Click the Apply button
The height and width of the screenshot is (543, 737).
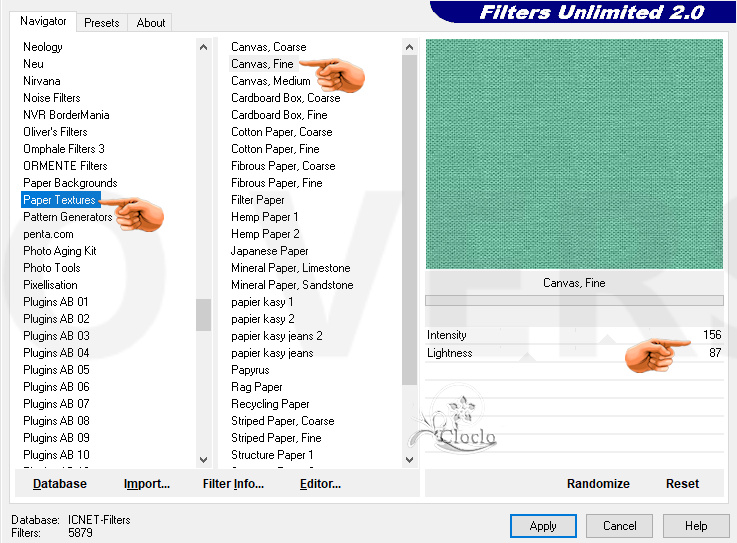(543, 526)
